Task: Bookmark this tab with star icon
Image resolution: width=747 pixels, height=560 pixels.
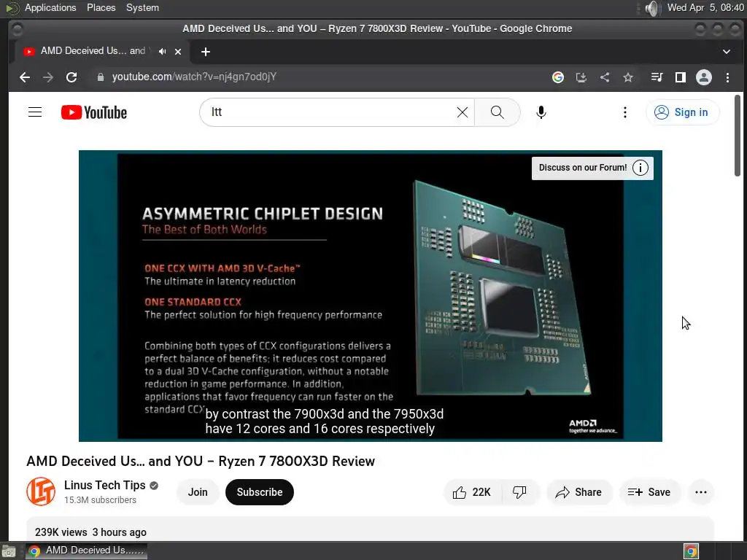Action: tap(628, 77)
